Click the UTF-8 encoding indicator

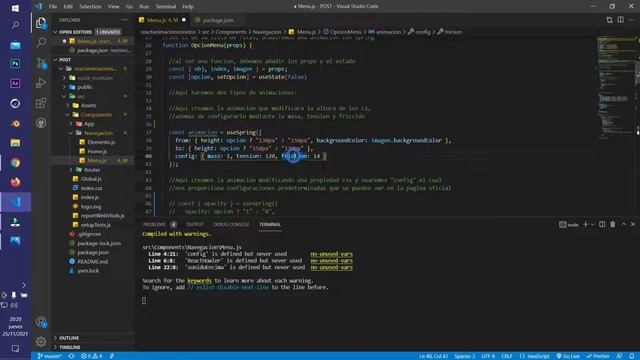pyautogui.click(x=488, y=356)
